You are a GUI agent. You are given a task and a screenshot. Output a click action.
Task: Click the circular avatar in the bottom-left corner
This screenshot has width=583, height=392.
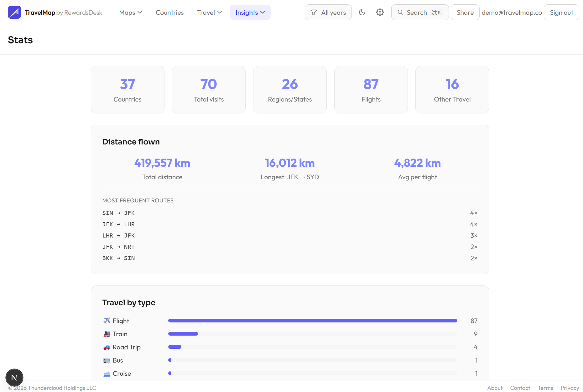(x=14, y=377)
